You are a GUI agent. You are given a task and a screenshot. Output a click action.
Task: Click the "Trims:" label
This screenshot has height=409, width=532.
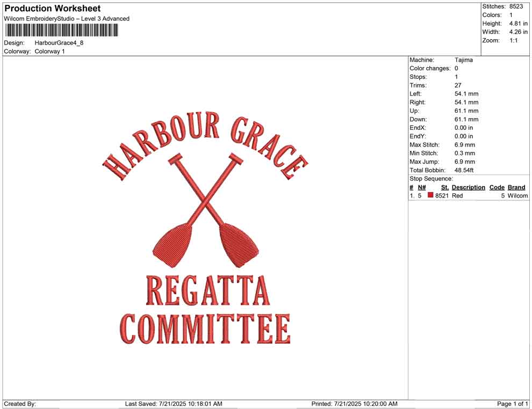[x=418, y=85]
